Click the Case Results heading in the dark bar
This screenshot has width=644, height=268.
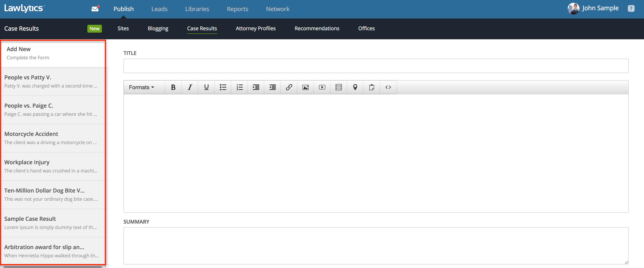(x=21, y=28)
